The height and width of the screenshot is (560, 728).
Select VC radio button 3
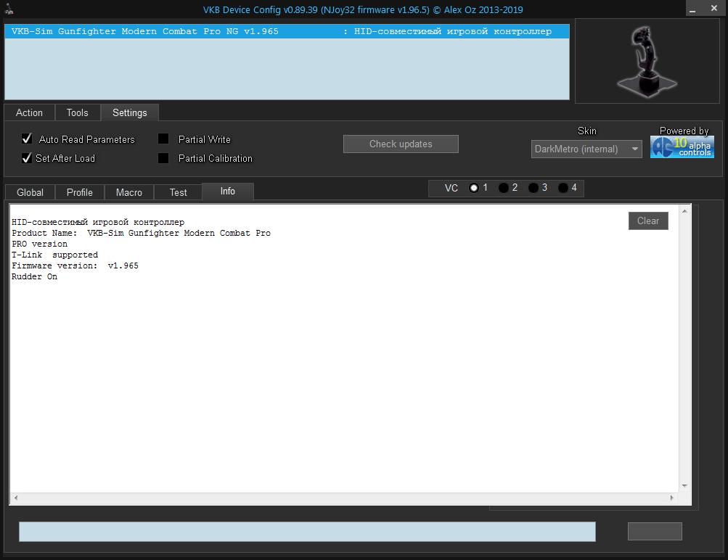pos(533,188)
